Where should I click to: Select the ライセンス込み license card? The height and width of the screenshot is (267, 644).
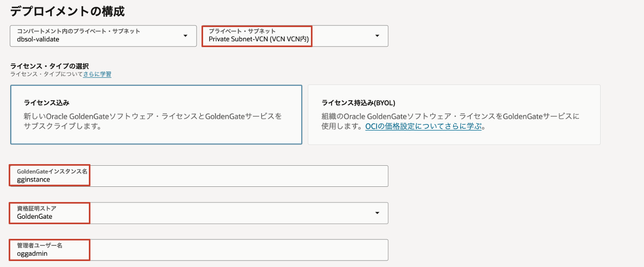[x=156, y=115]
